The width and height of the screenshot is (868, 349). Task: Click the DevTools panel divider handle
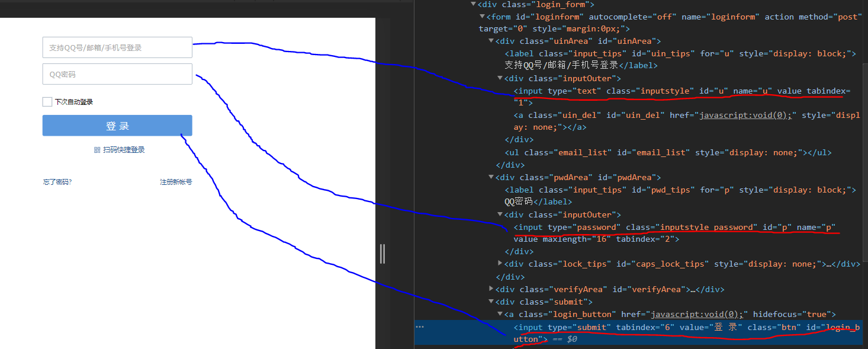(x=382, y=254)
